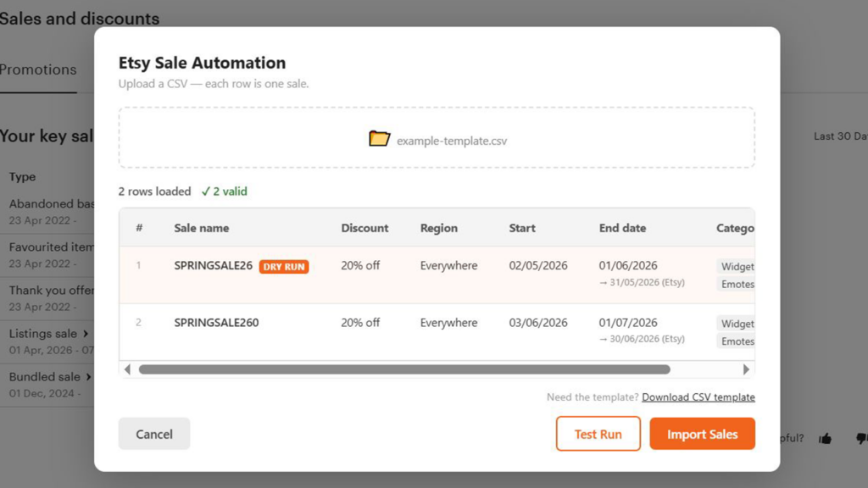Download the CSV template
This screenshot has height=488, width=868.
698,397
